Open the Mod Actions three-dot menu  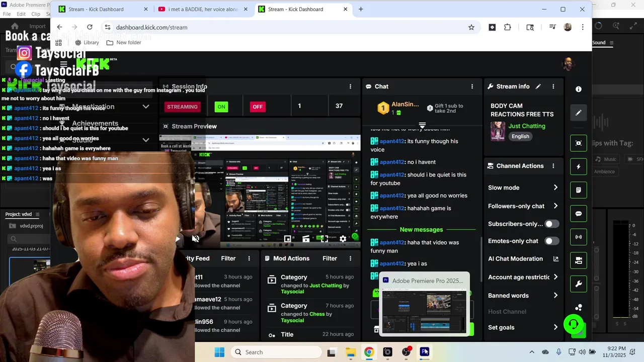[x=351, y=258]
